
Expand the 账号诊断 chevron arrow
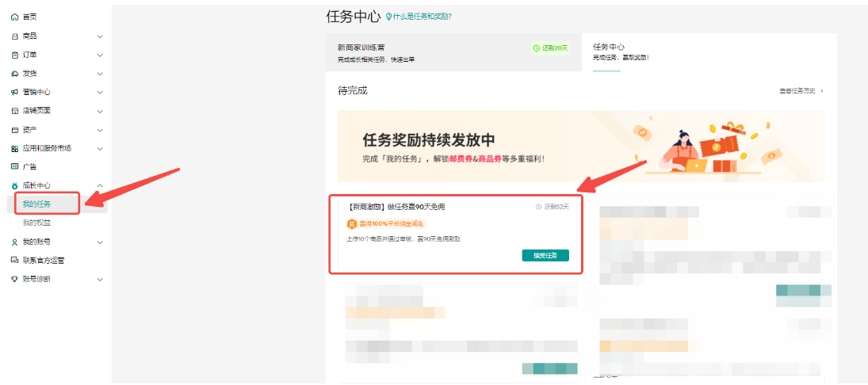100,279
